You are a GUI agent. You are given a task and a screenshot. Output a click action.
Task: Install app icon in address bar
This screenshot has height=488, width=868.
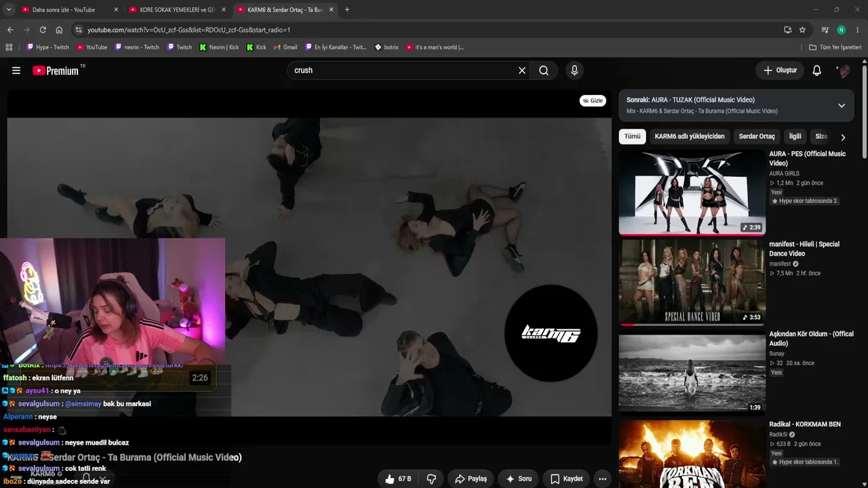pyautogui.click(x=787, y=30)
